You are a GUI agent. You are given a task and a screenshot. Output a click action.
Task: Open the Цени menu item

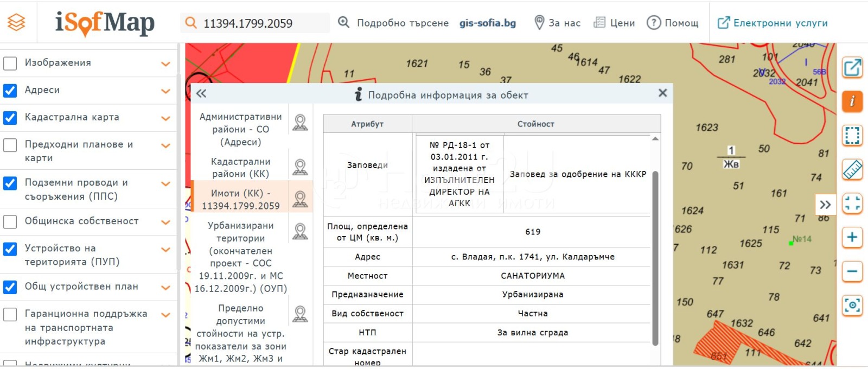tap(614, 23)
